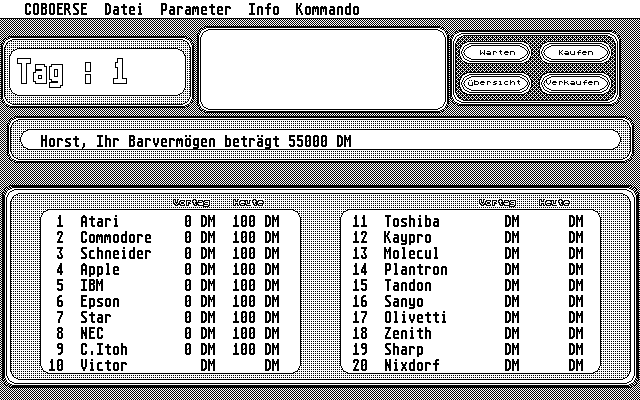Click the Kaufen button
The height and width of the screenshot is (400, 640).
point(575,52)
